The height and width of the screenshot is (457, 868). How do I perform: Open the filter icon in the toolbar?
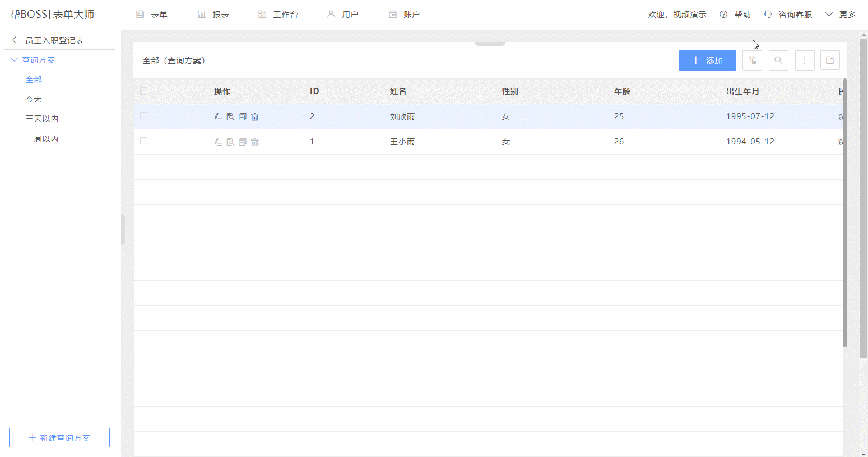752,60
